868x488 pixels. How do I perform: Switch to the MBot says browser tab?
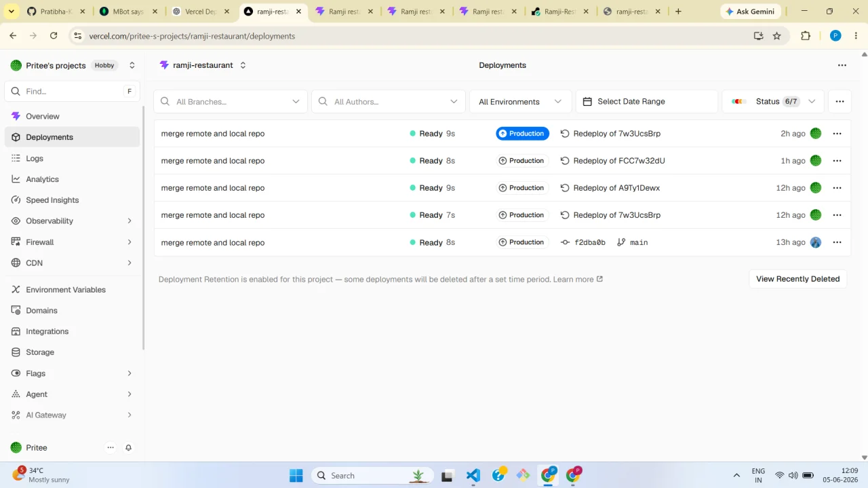tap(129, 12)
